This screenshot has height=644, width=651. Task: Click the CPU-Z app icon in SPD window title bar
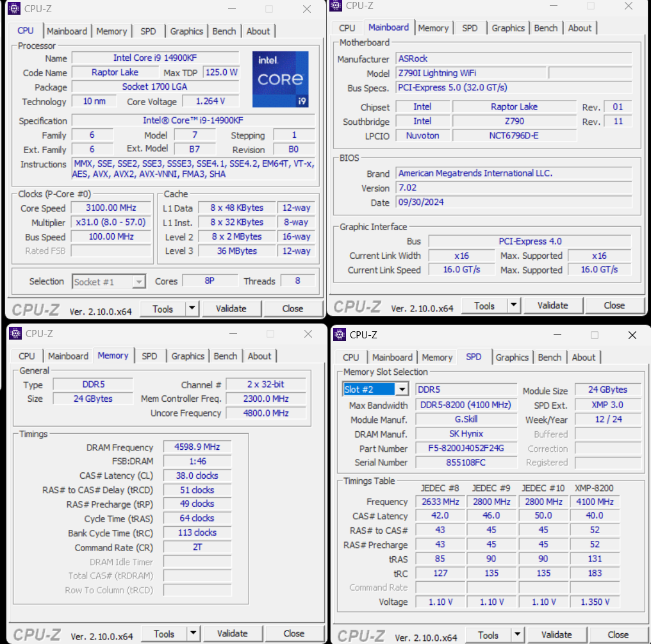point(339,334)
